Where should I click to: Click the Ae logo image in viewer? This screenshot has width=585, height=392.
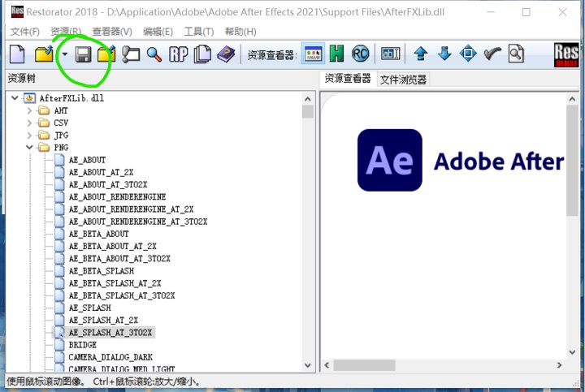(x=389, y=160)
